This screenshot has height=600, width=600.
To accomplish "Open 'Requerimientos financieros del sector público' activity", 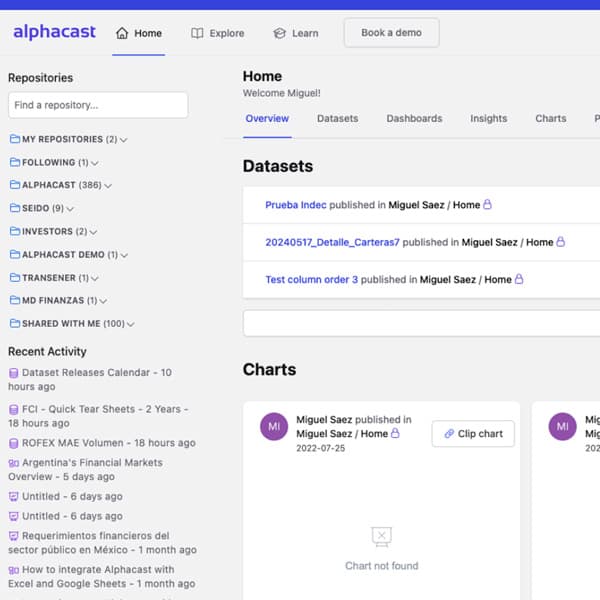I will tap(102, 543).
